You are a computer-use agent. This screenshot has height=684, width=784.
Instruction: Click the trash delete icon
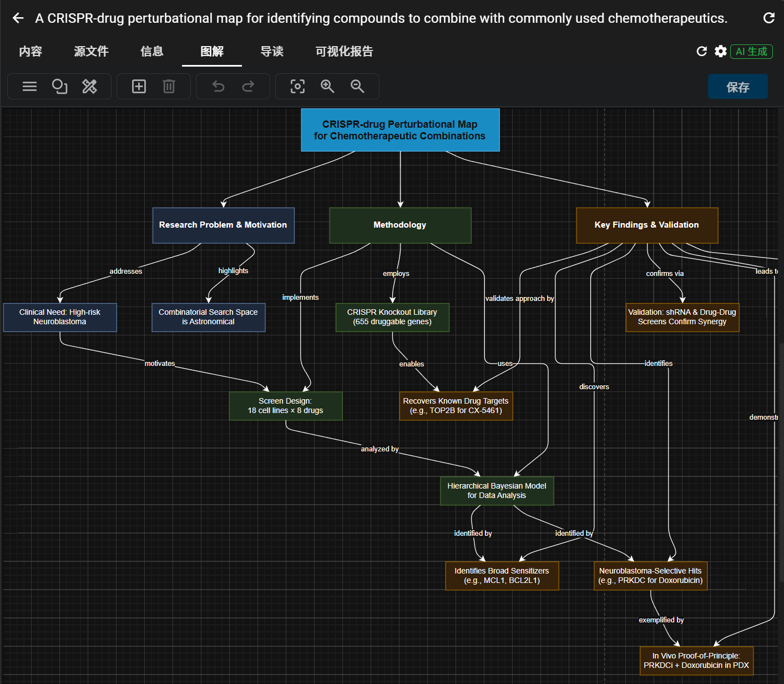pyautogui.click(x=169, y=86)
